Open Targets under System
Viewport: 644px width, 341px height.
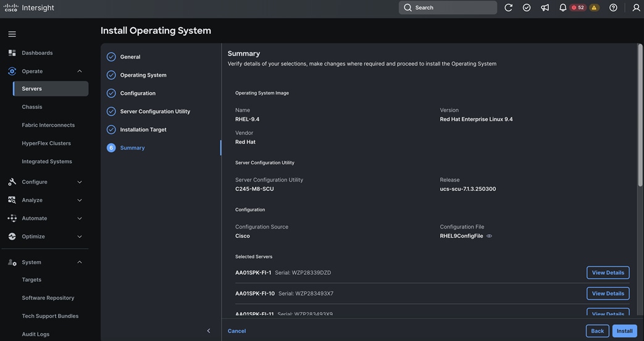point(31,279)
